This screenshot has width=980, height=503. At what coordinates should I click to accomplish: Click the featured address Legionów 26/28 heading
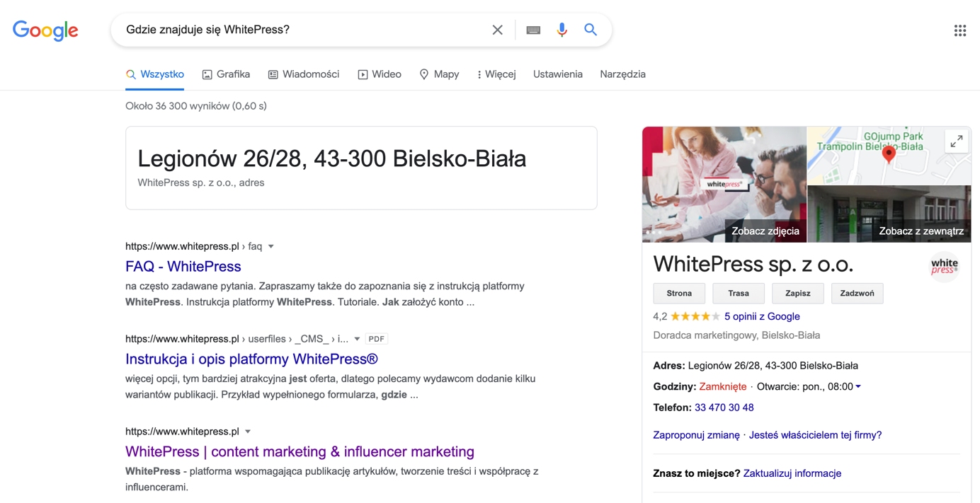click(332, 159)
